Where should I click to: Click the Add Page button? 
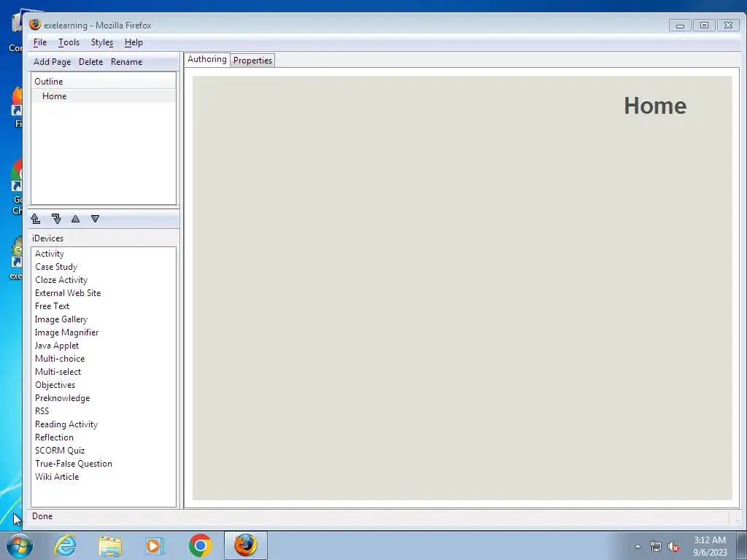point(52,62)
